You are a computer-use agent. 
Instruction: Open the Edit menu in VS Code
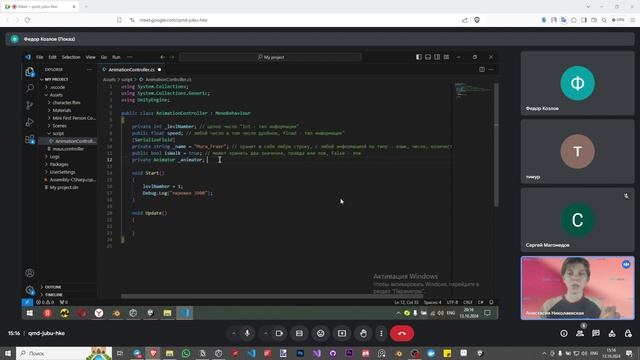52,57
